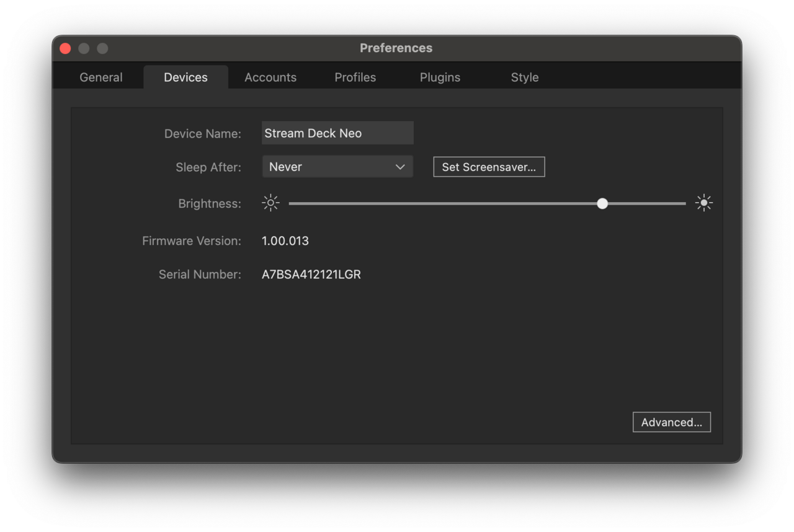
Task: Click the firmware version 1.00.013
Action: pyautogui.click(x=285, y=241)
